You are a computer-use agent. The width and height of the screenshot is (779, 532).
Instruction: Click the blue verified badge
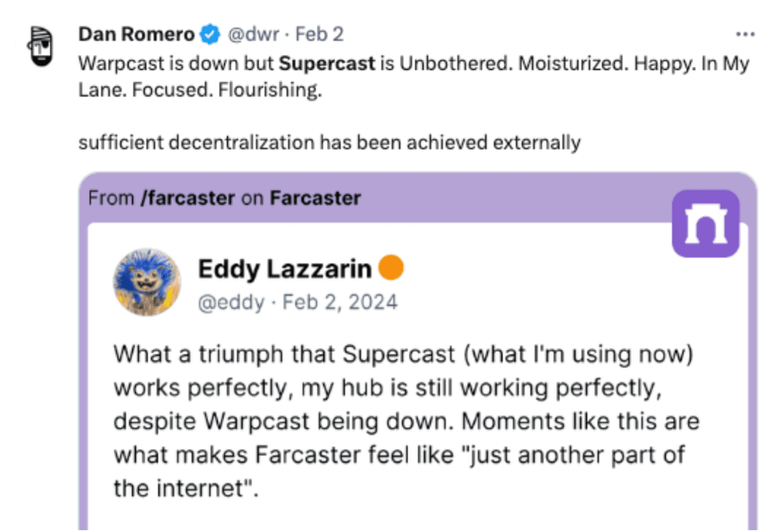(x=210, y=35)
